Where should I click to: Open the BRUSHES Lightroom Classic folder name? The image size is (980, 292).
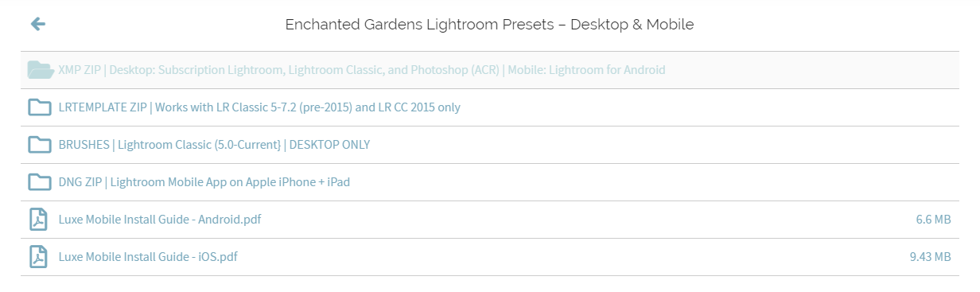[x=214, y=145]
